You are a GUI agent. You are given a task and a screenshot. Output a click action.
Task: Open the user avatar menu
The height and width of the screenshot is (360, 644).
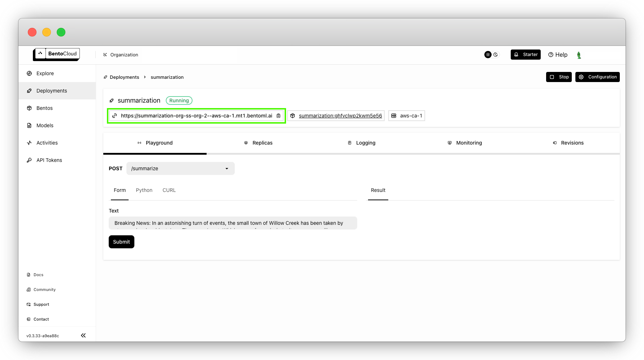[x=579, y=55]
